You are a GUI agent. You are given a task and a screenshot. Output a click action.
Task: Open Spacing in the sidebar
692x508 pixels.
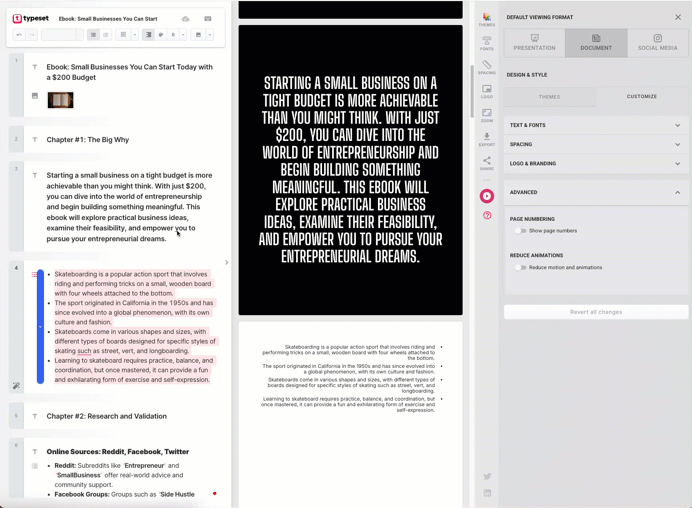487,67
